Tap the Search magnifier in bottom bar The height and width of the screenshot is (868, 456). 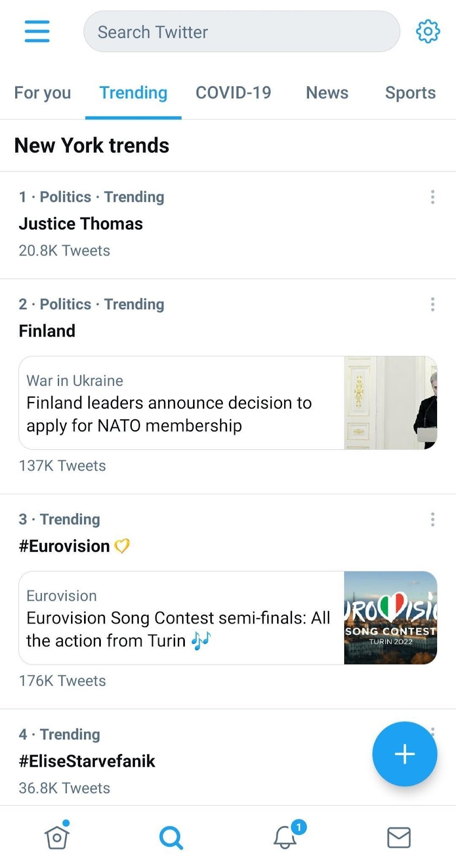tap(171, 838)
